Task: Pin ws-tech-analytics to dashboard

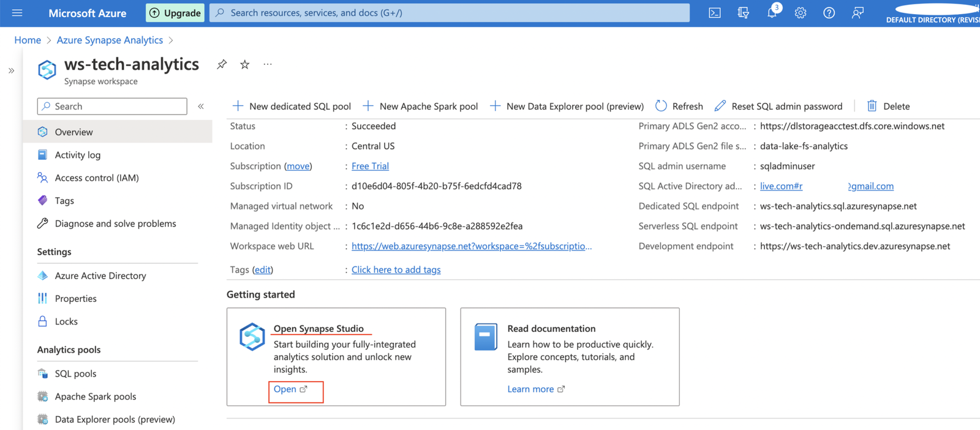Action: [x=222, y=64]
